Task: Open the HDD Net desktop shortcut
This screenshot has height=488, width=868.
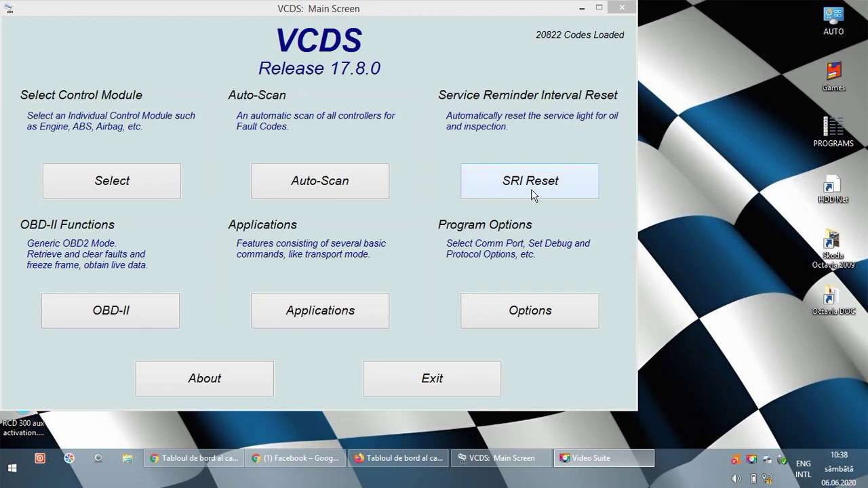Action: click(x=833, y=190)
